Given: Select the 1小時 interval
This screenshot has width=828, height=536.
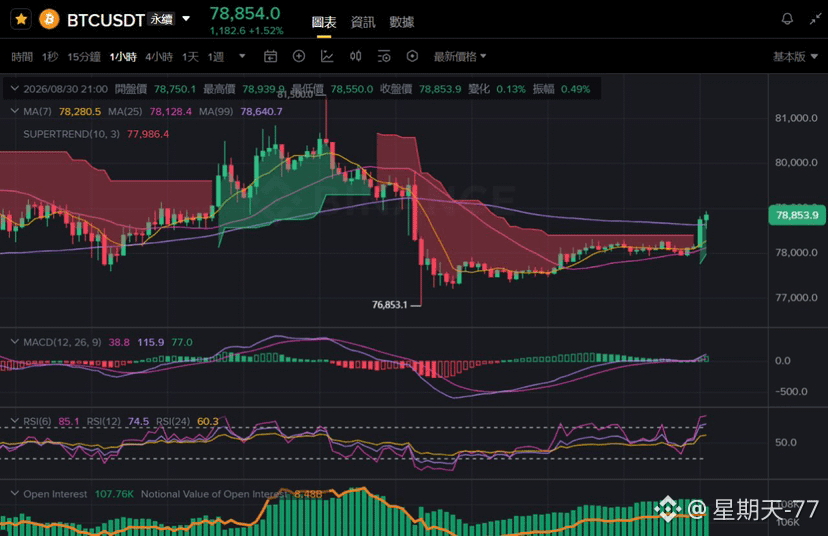Looking at the screenshot, I should coord(123,57).
